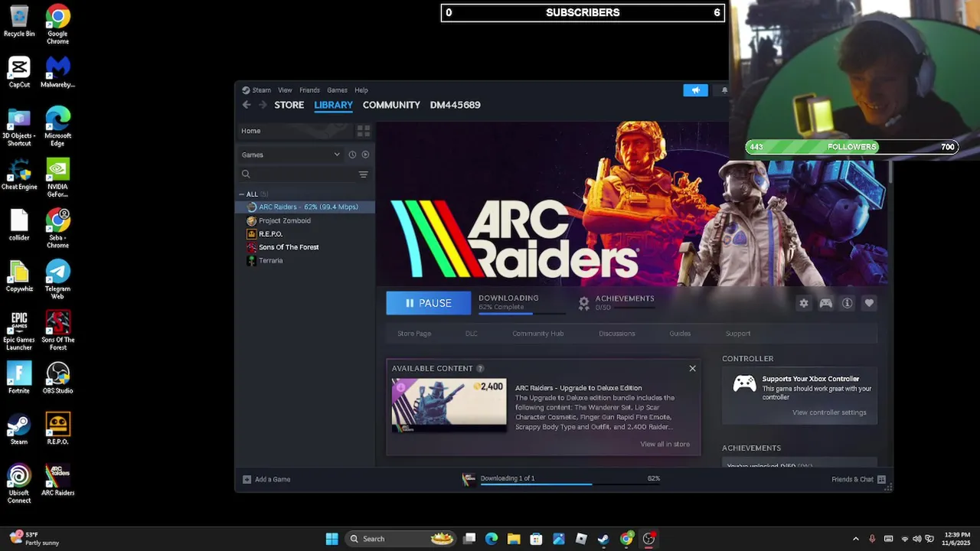Open the Steam menu in the Steam window
This screenshot has width=980, height=551.
pos(256,90)
